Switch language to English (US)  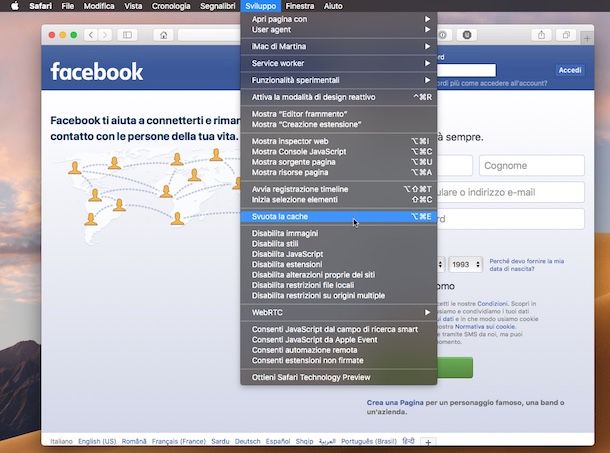click(97, 441)
